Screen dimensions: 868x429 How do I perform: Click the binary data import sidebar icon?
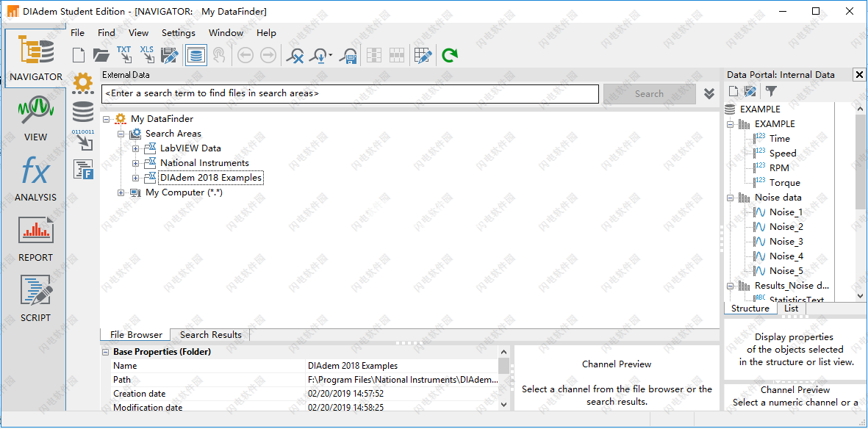pos(83,140)
